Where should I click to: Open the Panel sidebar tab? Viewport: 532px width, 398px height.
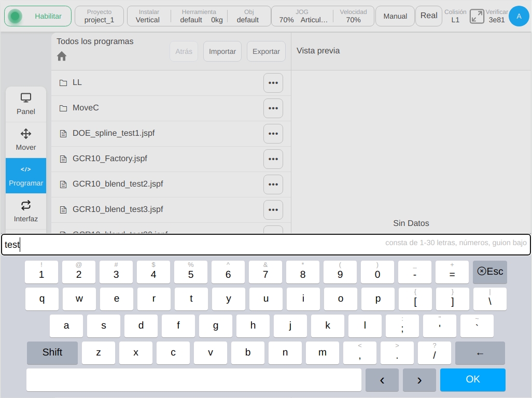(26, 104)
